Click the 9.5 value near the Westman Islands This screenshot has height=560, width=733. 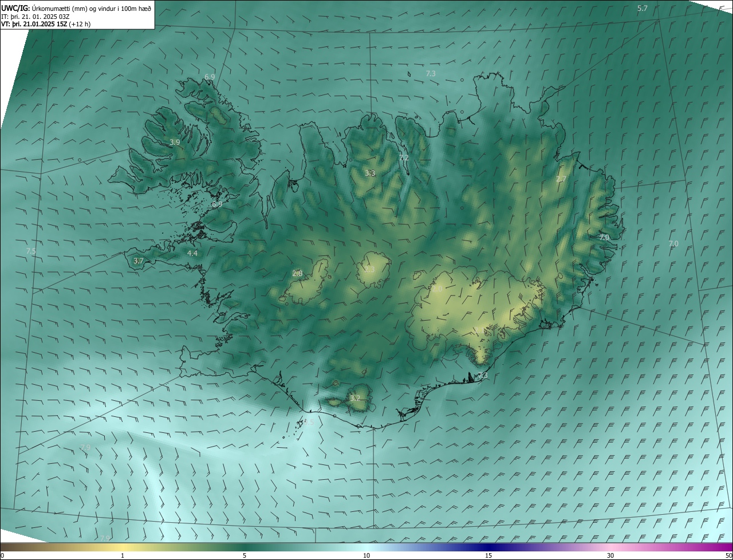[x=309, y=423]
